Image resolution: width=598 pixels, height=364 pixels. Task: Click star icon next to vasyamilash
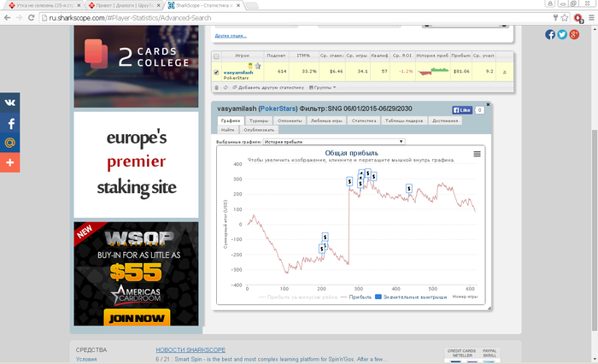[x=258, y=66]
